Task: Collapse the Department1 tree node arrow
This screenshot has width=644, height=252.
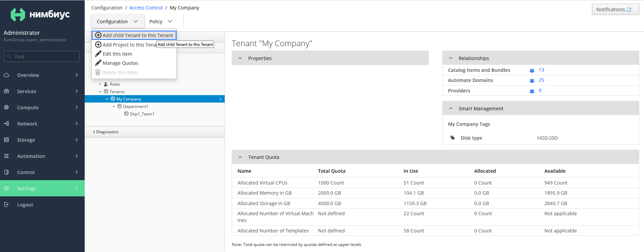Action: [x=114, y=106]
